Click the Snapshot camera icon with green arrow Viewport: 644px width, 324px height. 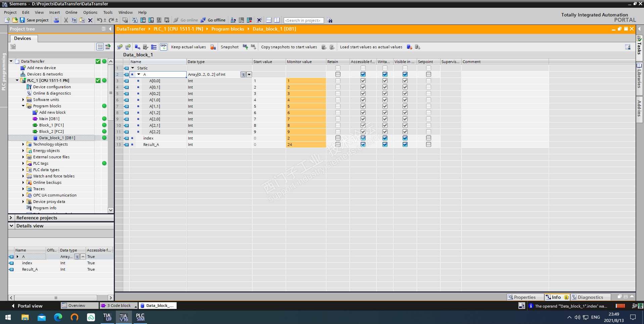(x=245, y=47)
